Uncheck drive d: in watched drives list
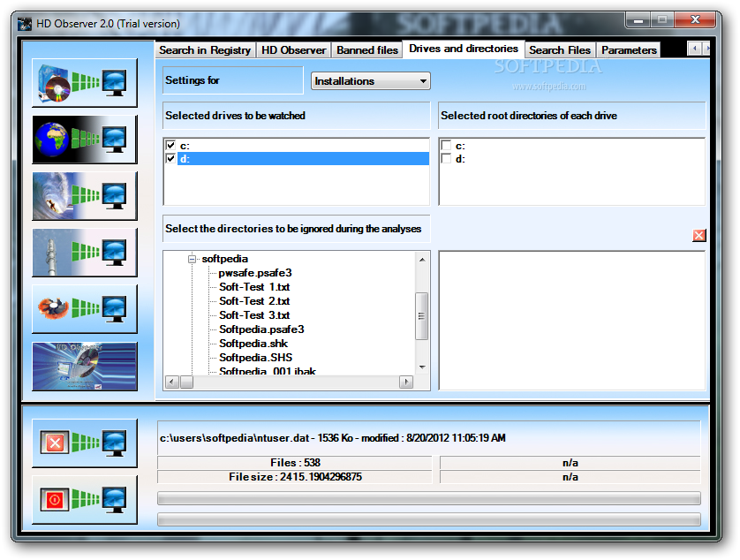This screenshot has width=740, height=560. 170,159
